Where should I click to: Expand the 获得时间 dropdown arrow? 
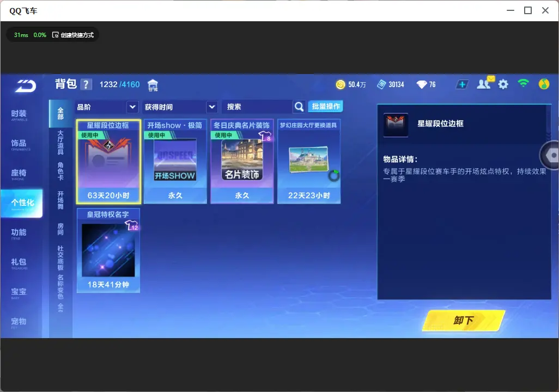(x=212, y=107)
